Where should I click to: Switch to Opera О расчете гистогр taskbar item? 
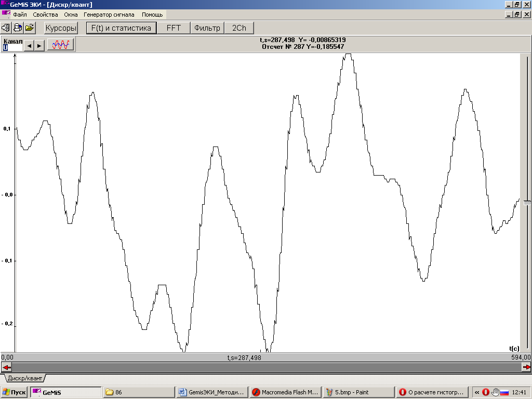click(x=432, y=392)
